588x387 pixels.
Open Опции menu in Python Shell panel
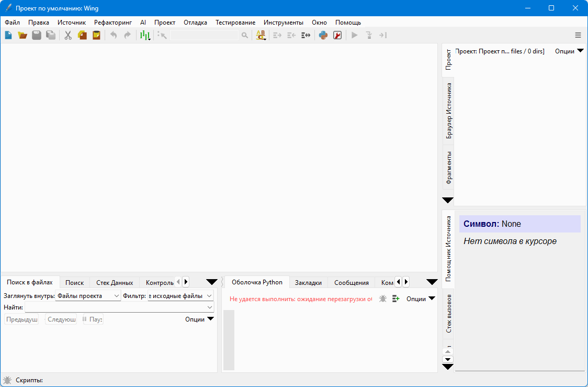(x=421, y=298)
